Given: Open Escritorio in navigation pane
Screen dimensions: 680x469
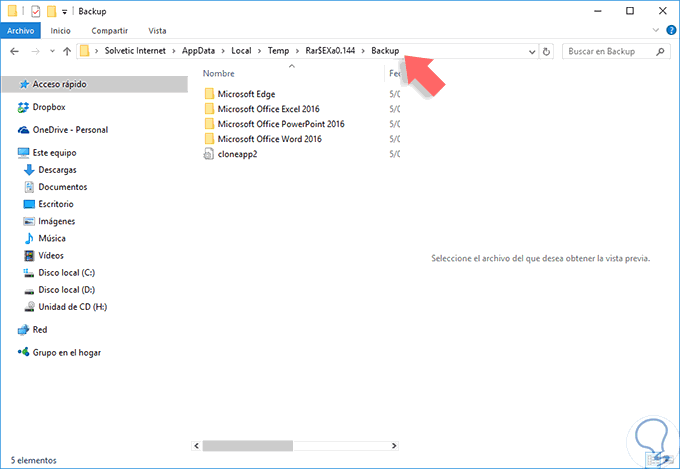Looking at the screenshot, I should click(x=56, y=204).
